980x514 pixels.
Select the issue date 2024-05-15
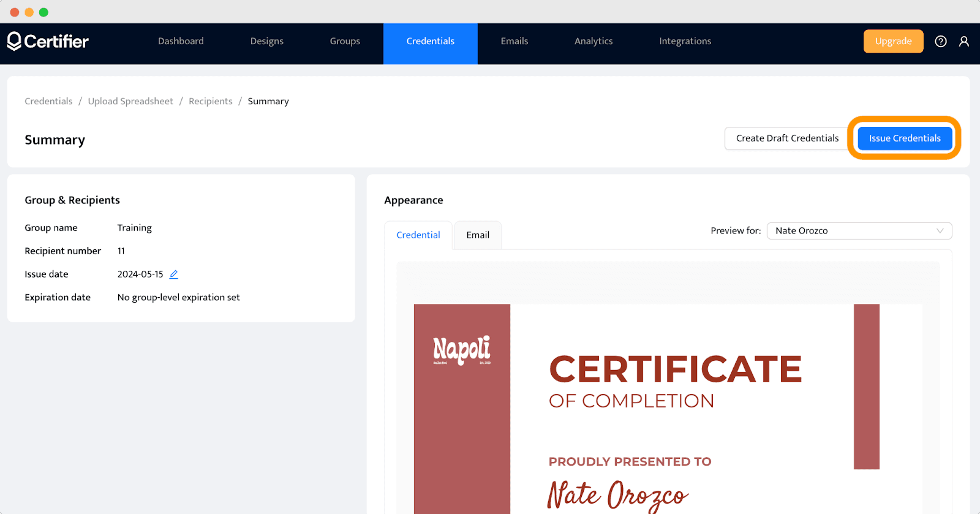tap(140, 274)
